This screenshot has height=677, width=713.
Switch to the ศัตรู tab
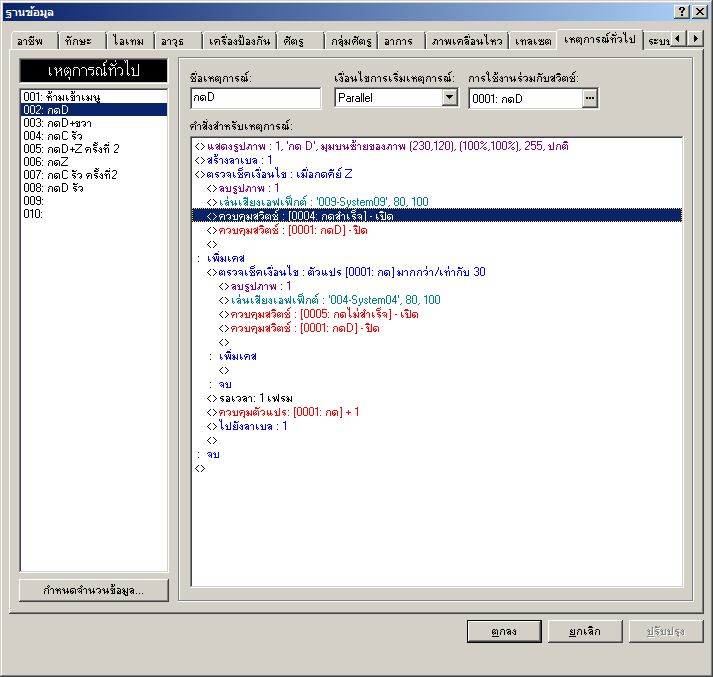[300, 41]
